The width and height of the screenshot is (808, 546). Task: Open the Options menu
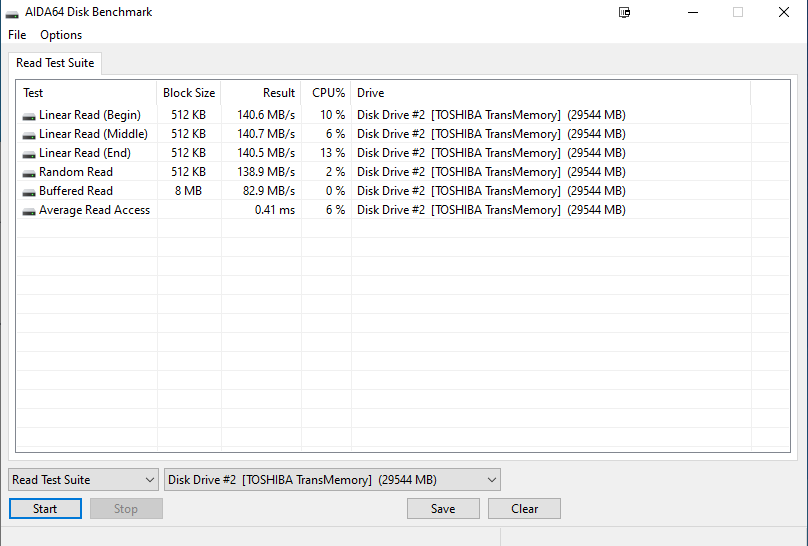click(x=61, y=35)
